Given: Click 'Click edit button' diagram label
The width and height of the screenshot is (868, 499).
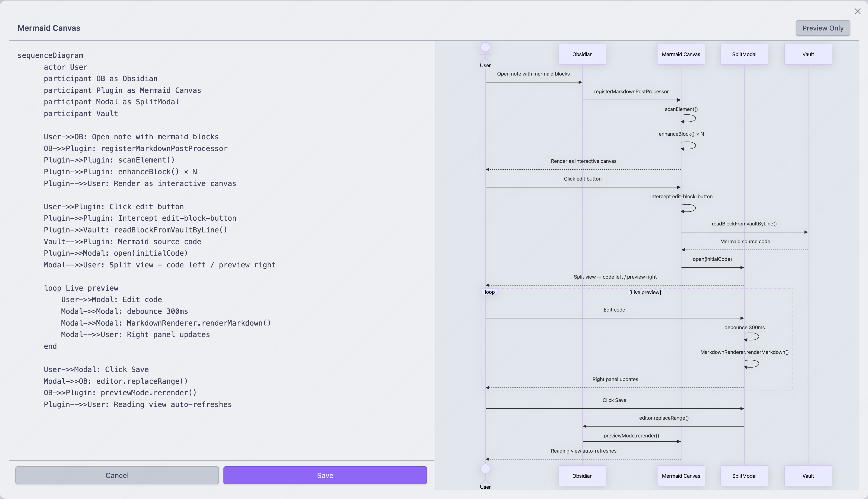Looking at the screenshot, I should (x=583, y=179).
